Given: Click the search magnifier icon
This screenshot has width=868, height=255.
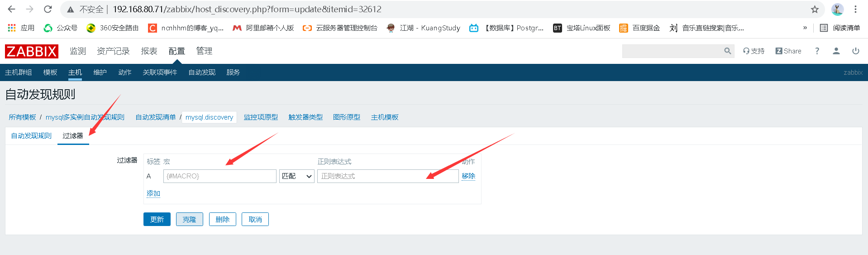Looking at the screenshot, I should [727, 51].
